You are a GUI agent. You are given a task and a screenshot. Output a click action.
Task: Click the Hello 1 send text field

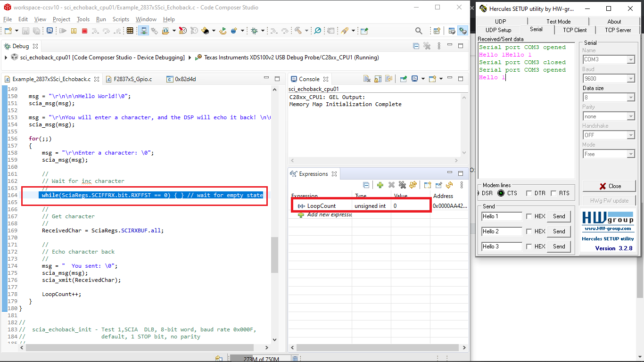tap(502, 216)
